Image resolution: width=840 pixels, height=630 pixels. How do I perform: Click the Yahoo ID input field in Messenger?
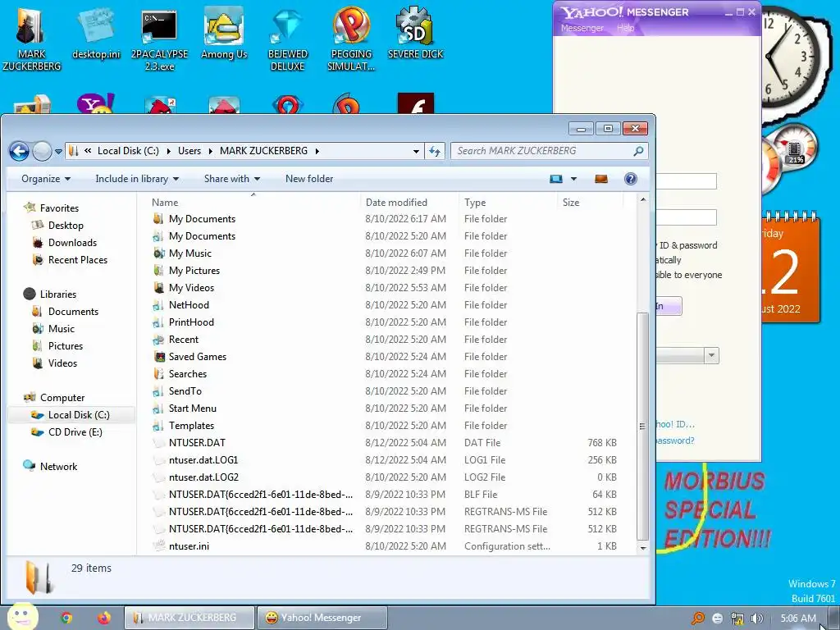[x=687, y=181]
